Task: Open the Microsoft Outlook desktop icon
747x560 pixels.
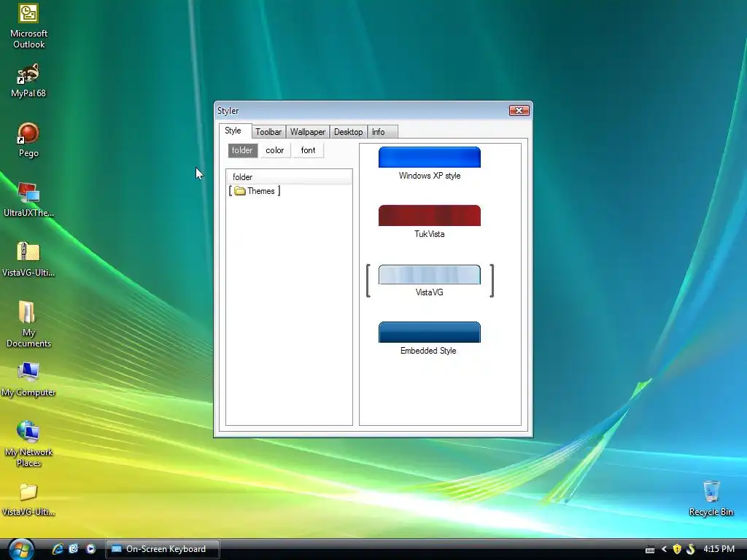Action: click(28, 25)
